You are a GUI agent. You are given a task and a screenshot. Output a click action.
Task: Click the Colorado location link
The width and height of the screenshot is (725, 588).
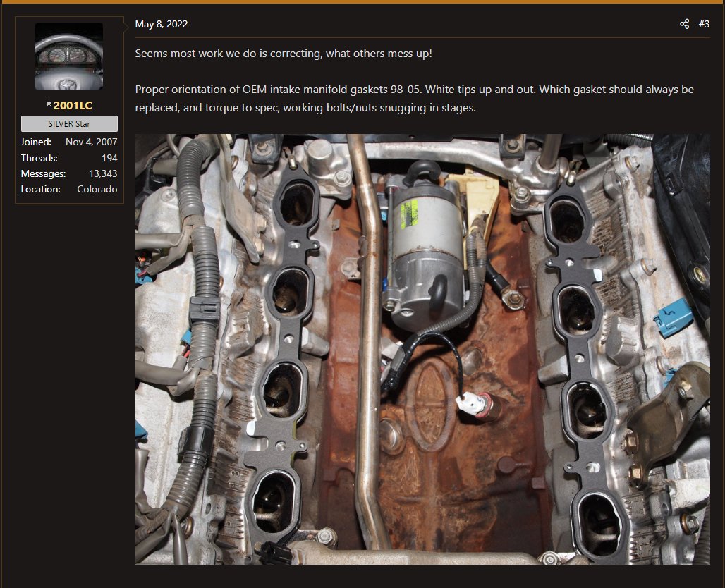[x=97, y=189]
